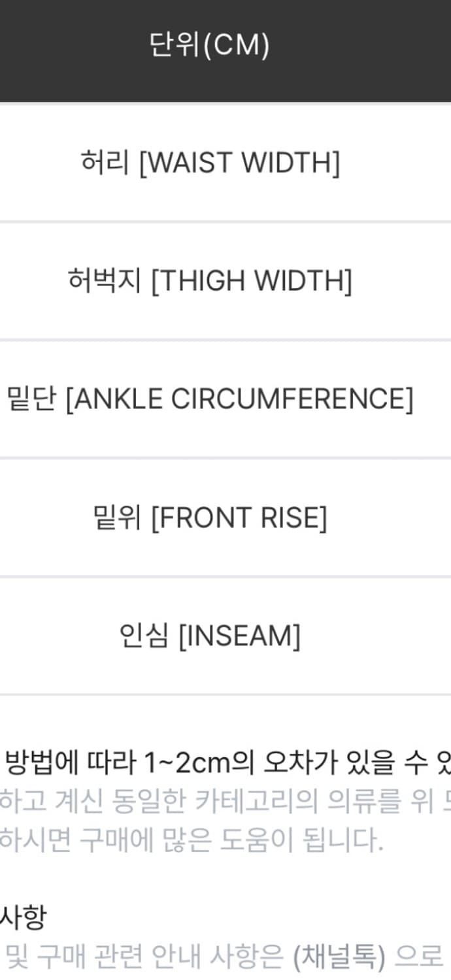
Task: Click the [ANKLE CIRCUMFERENCE] text
Action: tap(239, 399)
